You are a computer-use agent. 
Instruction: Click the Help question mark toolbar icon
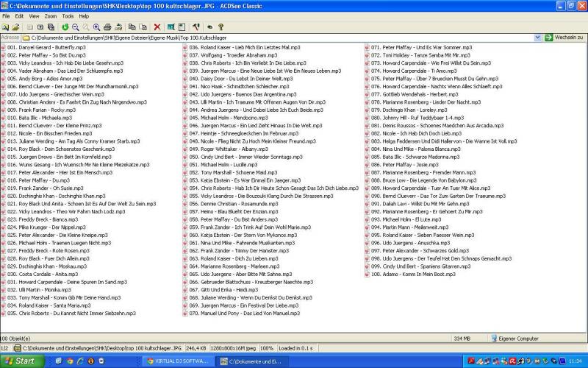221,27
